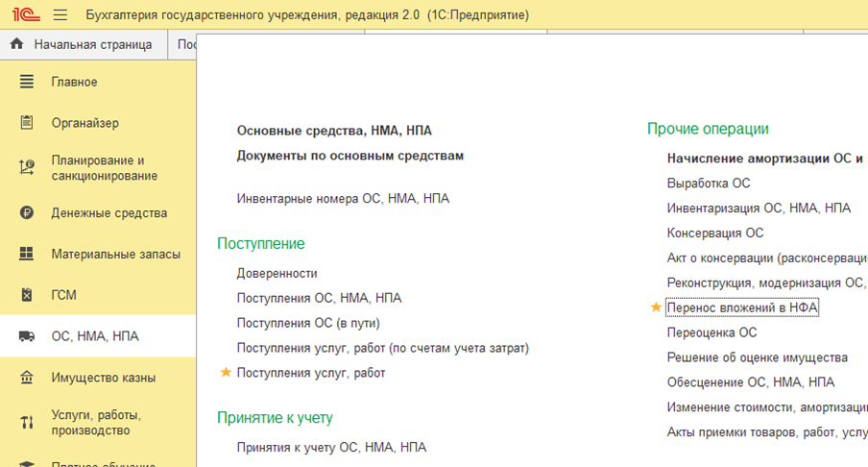
Task: Click the Прочие операции group heading
Action: [x=708, y=129]
